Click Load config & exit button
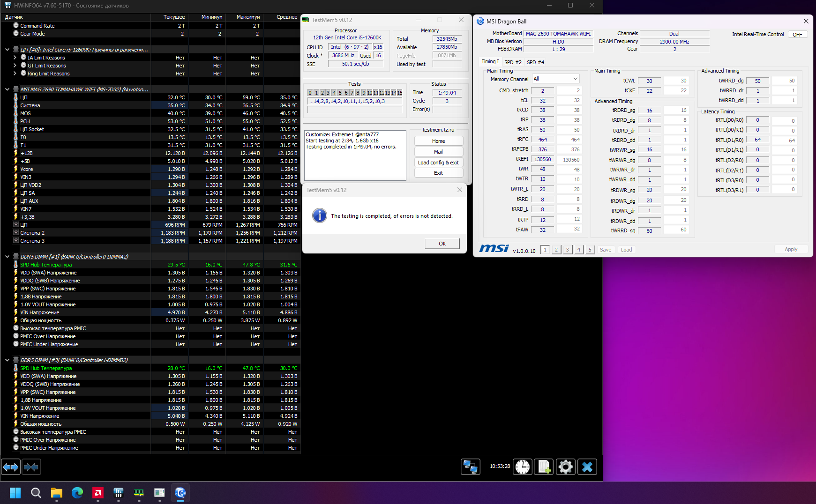This screenshot has width=816, height=504. [x=439, y=163]
